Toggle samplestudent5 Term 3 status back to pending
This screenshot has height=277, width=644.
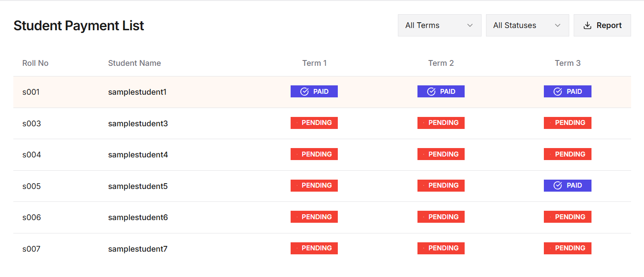coord(567,185)
